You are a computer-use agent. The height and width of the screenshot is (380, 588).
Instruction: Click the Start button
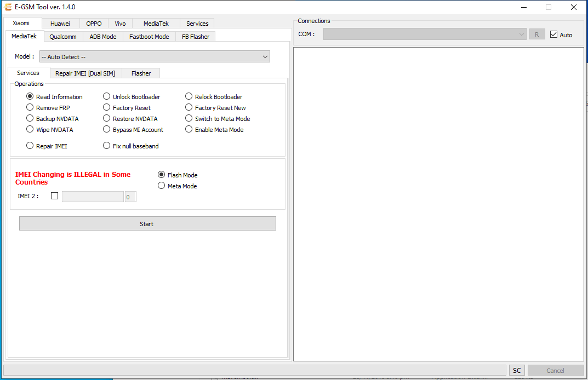[x=147, y=223]
